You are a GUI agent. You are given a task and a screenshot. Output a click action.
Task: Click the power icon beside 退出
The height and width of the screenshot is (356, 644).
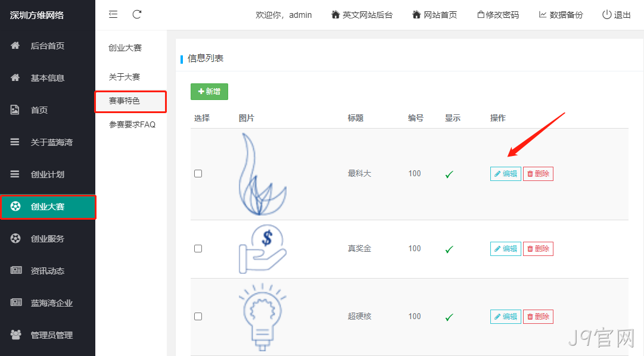606,15
